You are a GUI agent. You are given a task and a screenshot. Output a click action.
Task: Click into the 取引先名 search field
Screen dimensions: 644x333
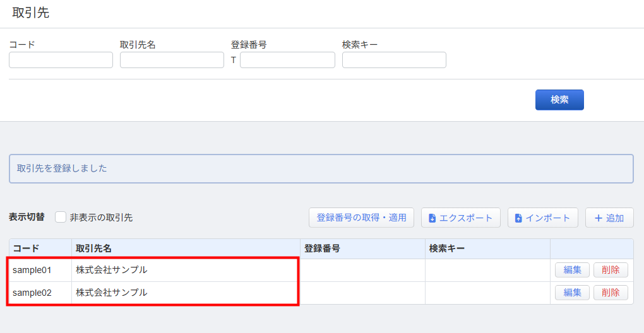(x=172, y=60)
